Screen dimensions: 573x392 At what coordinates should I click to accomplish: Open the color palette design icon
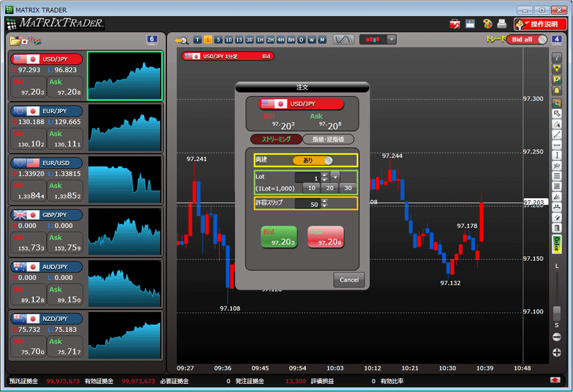pos(487,24)
